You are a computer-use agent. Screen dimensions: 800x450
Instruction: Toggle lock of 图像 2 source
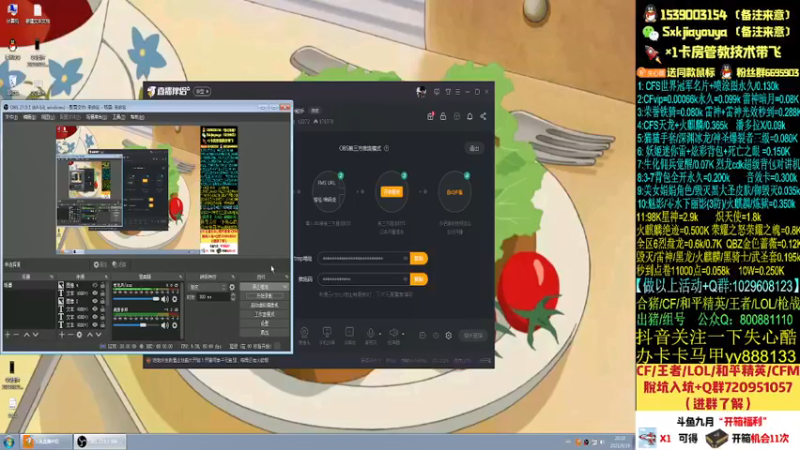[x=103, y=302]
